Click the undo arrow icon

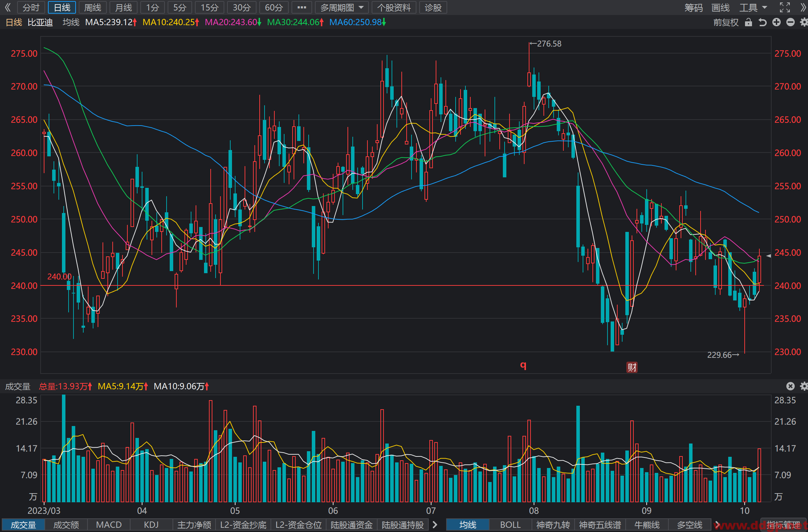pyautogui.click(x=763, y=22)
